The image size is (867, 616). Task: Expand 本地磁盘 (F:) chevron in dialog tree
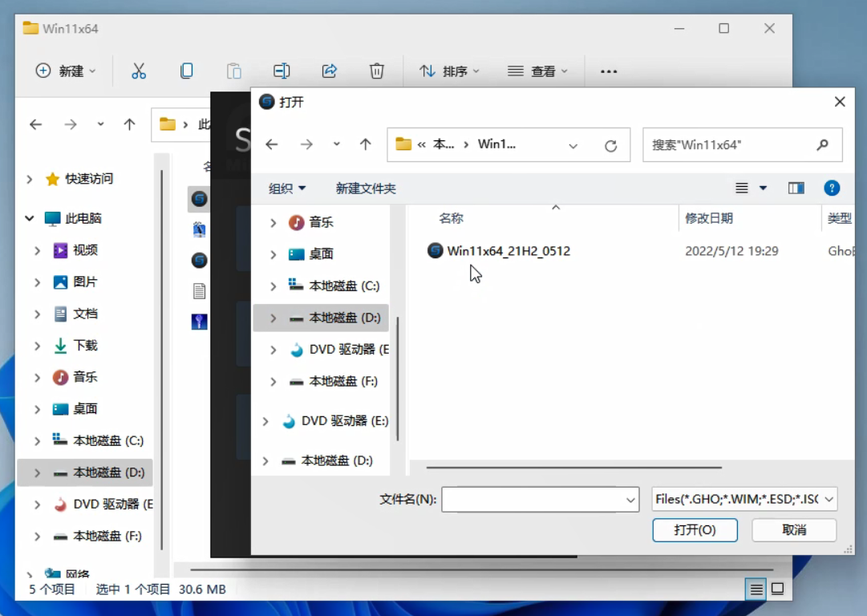(x=273, y=382)
